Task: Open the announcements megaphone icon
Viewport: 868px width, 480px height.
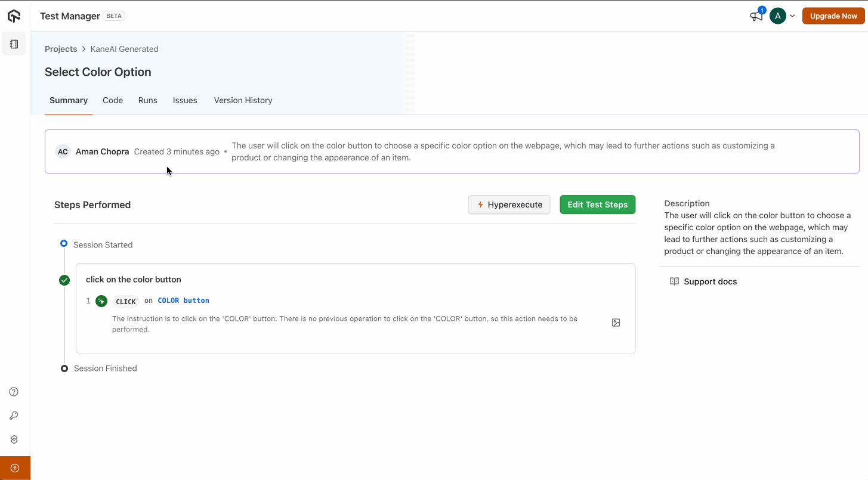Action: coord(756,16)
